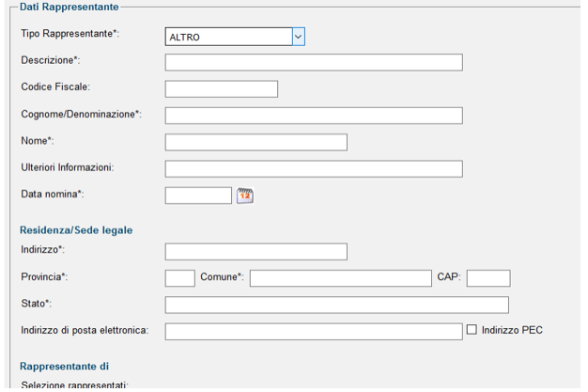Expand the Tipo Rappresentante dropdown arrow
Image resolution: width=588 pixels, height=392 pixels.
[x=299, y=37]
